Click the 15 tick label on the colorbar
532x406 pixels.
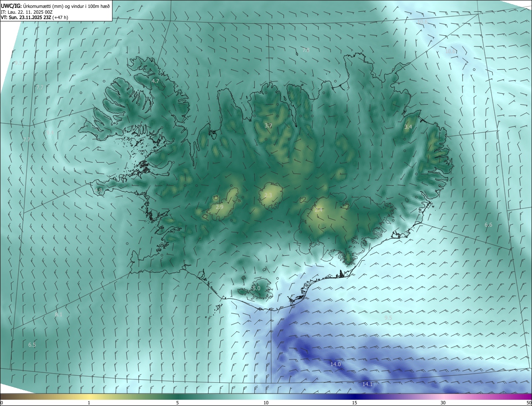click(355, 403)
